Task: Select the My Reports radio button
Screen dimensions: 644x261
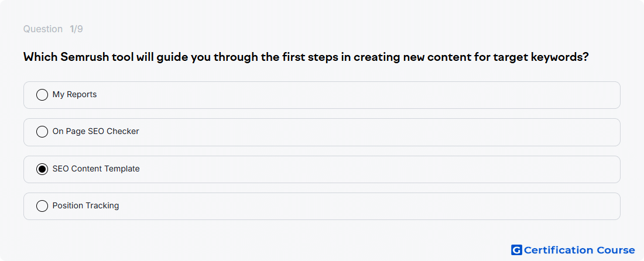Action: coord(42,95)
